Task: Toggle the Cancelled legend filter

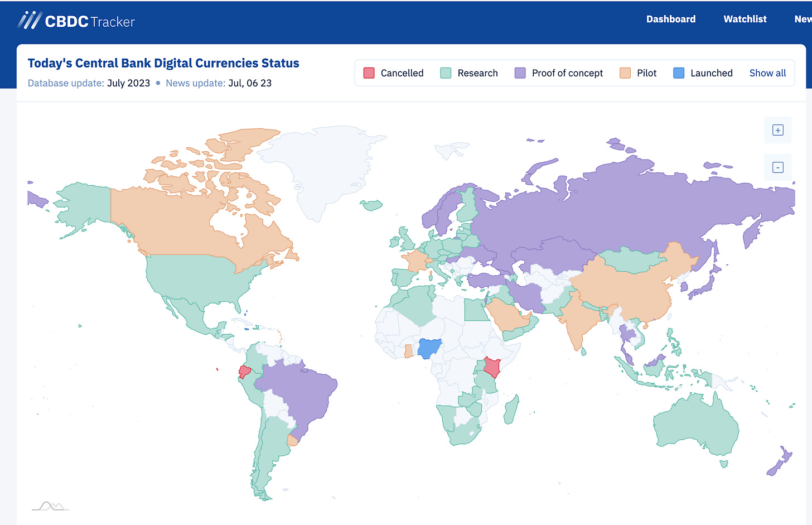Action: pyautogui.click(x=394, y=73)
